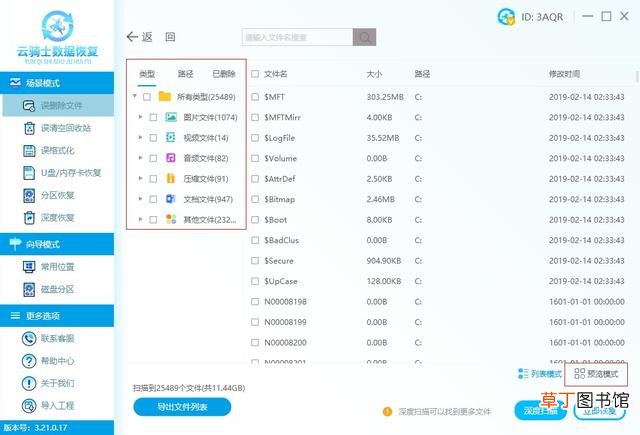Click the 场景模式 section header
The image size is (640, 435).
point(57,83)
